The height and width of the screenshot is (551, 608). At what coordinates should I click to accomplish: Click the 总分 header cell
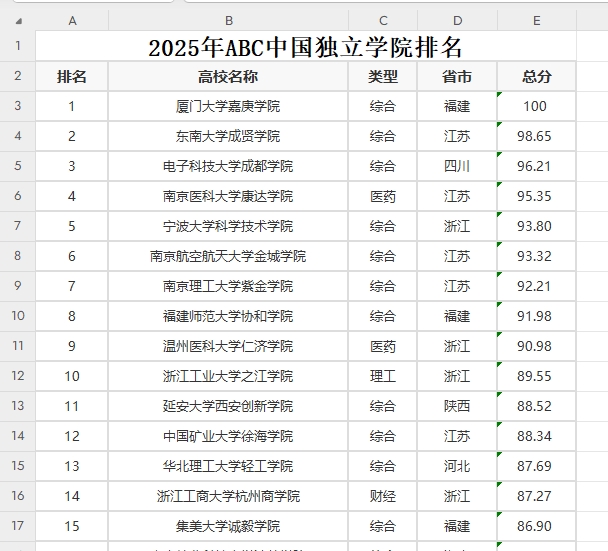pyautogui.click(x=537, y=76)
